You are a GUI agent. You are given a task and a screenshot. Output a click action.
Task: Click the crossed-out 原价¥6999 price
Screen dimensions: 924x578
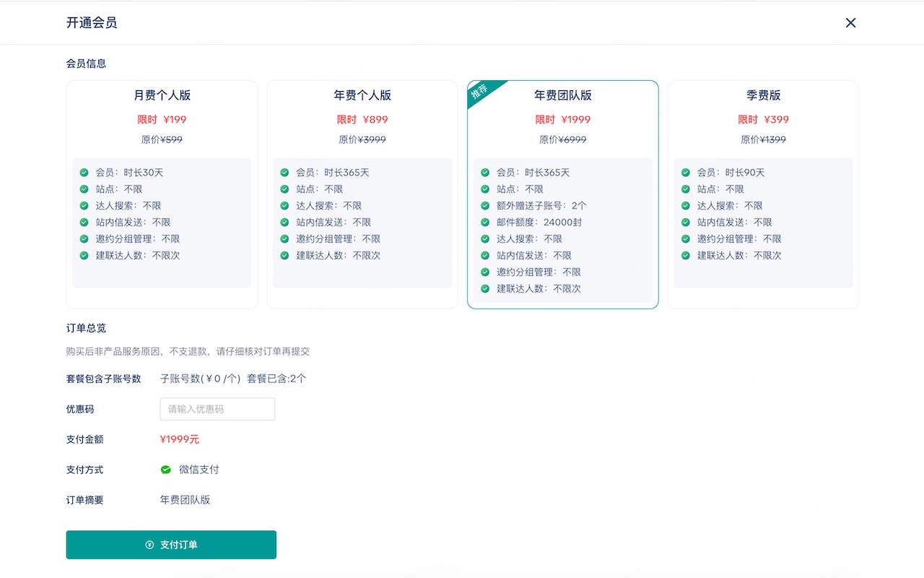(x=562, y=139)
